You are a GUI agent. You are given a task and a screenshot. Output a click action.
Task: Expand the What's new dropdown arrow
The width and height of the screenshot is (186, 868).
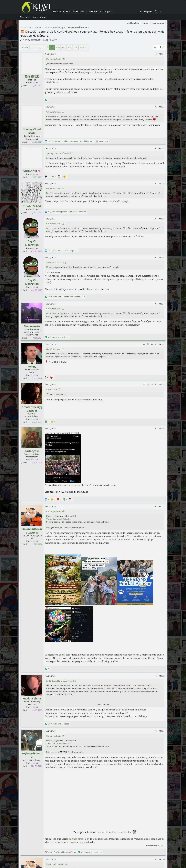point(86,11)
